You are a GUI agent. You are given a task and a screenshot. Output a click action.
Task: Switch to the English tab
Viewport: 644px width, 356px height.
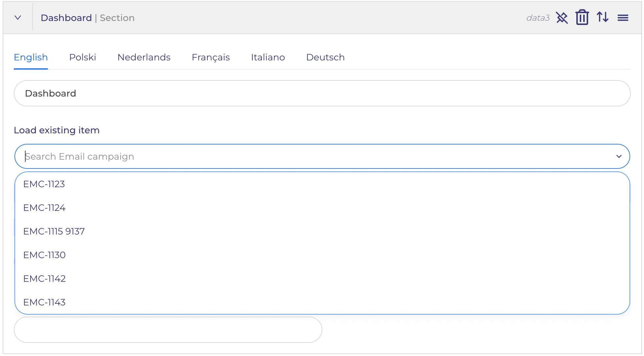pyautogui.click(x=31, y=57)
